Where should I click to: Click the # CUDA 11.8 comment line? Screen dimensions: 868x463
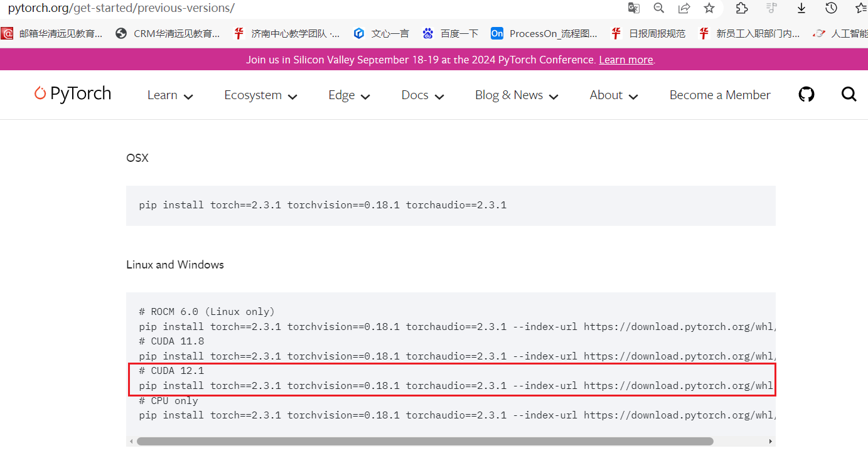171,341
